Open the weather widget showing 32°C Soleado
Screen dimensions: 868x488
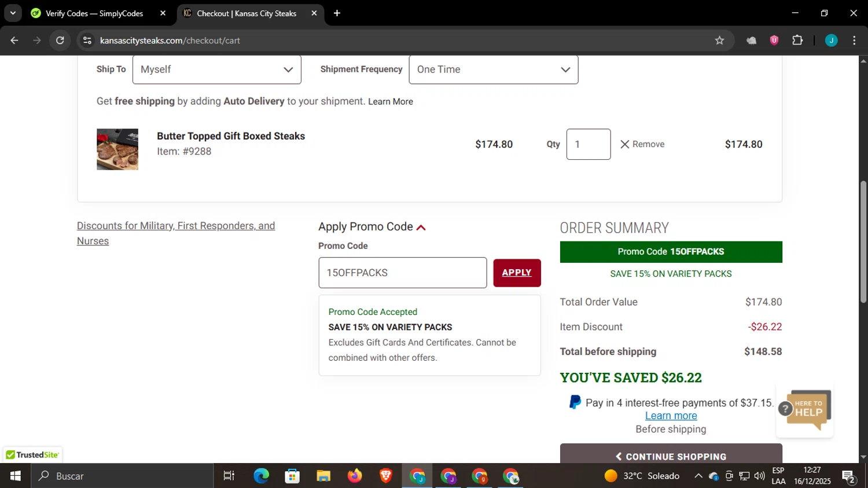[x=642, y=476]
